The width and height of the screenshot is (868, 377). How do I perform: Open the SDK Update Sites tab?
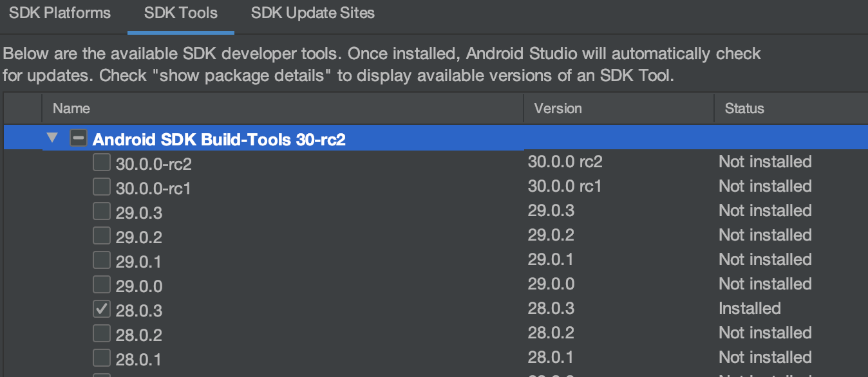[313, 14]
